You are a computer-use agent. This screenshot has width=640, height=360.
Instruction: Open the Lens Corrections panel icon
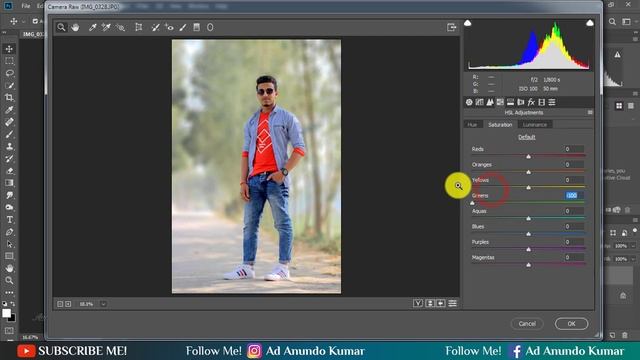[520, 102]
